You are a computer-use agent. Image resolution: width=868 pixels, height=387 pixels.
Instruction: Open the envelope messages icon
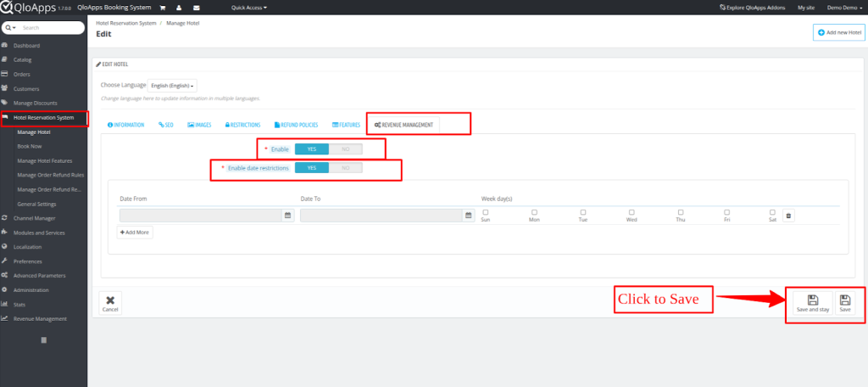(x=196, y=8)
